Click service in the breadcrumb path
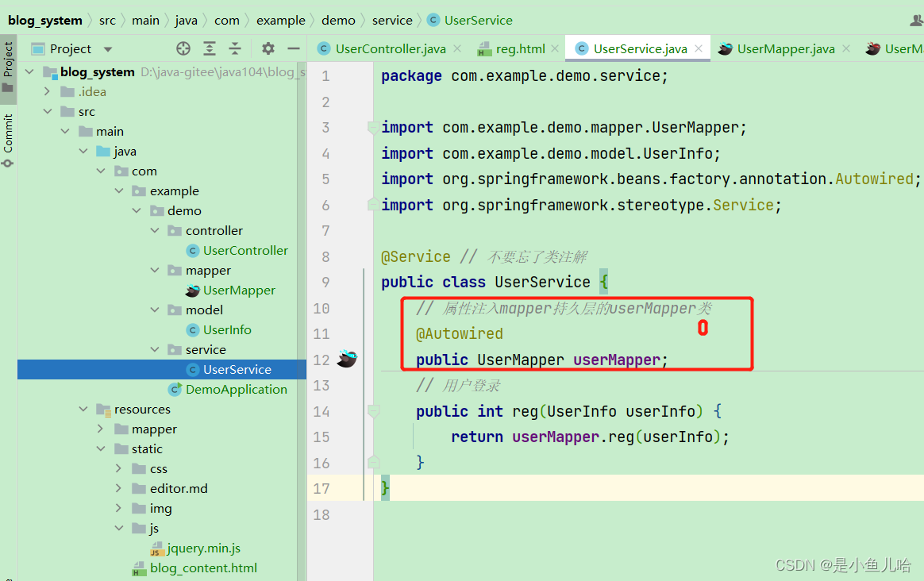Image resolution: width=924 pixels, height=581 pixels. 392,20
